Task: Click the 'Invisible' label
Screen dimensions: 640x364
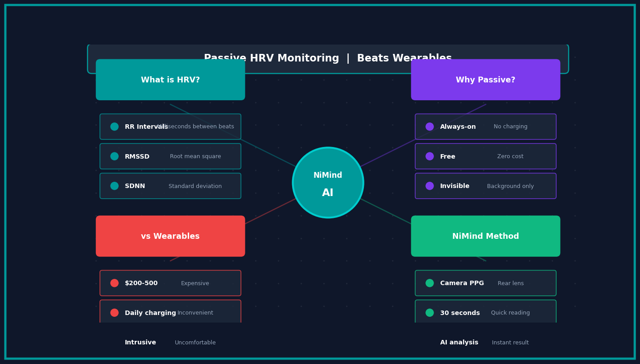Action: (x=455, y=186)
